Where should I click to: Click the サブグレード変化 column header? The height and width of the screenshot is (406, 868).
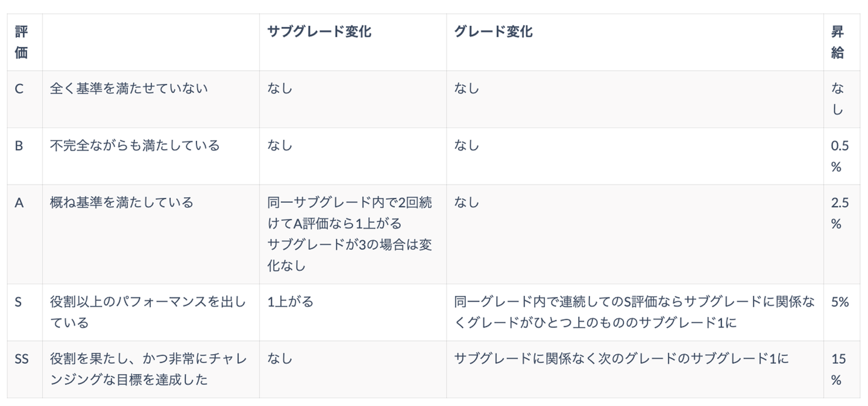click(x=319, y=32)
